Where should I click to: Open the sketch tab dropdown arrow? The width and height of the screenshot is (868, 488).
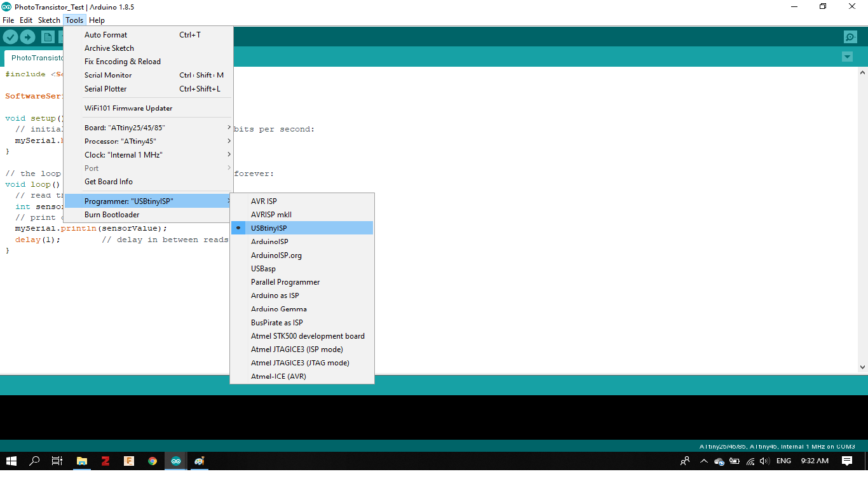coord(847,57)
